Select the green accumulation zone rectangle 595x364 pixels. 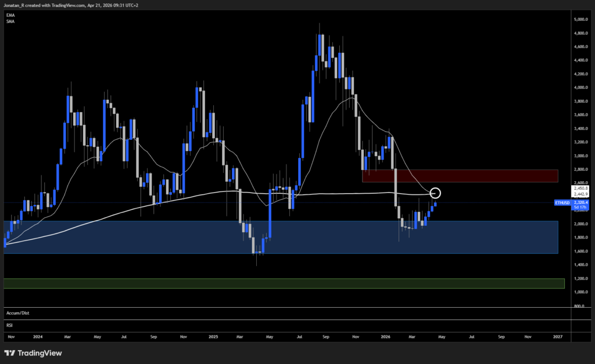279,283
